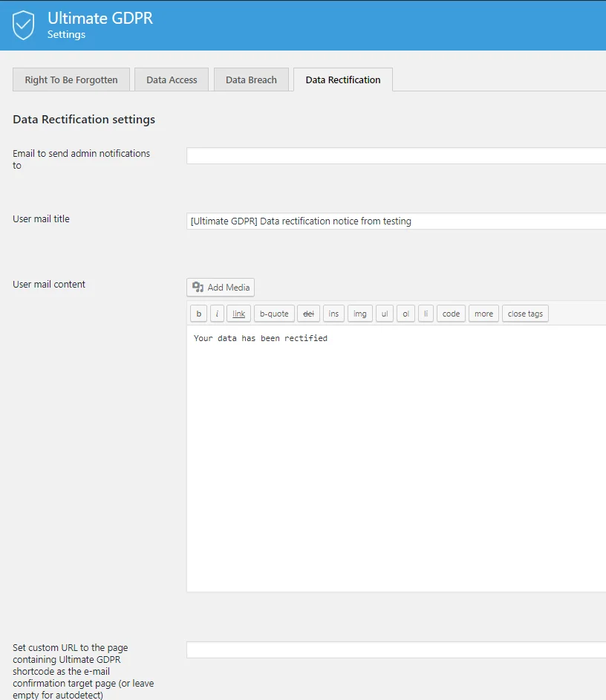Insert a More tag into the content
Viewport: 606px width, 700px height.
point(483,314)
